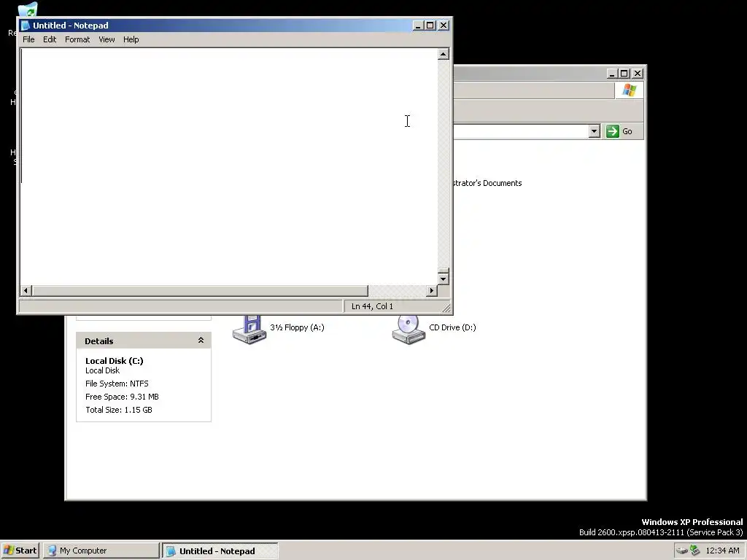Minimize the Notepad window
The width and height of the screenshot is (747, 560).
418,26
